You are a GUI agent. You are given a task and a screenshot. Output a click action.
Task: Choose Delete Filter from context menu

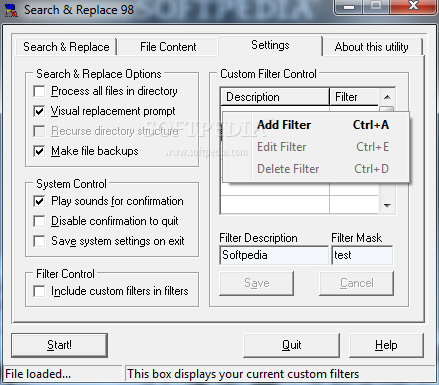tap(315, 169)
